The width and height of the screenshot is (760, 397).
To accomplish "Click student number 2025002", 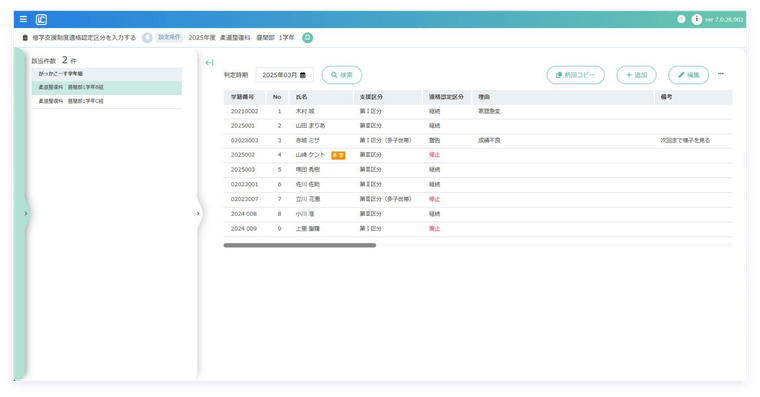I will click(243, 155).
